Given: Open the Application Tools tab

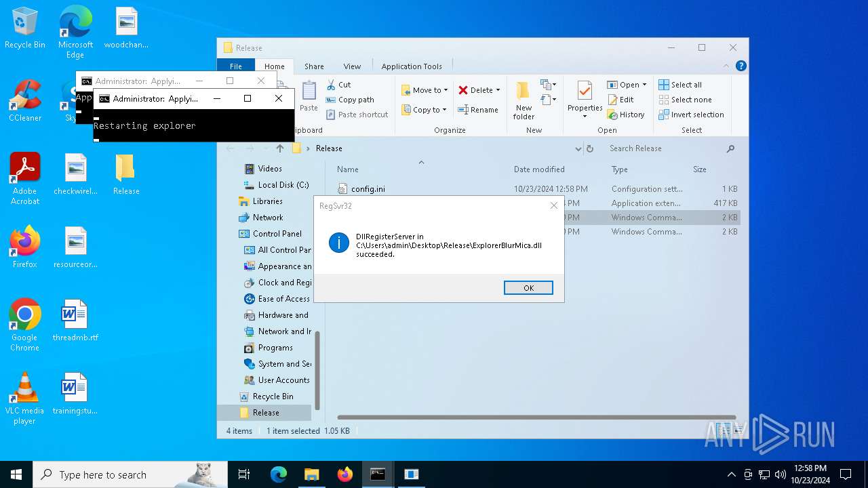Looking at the screenshot, I should coord(412,66).
